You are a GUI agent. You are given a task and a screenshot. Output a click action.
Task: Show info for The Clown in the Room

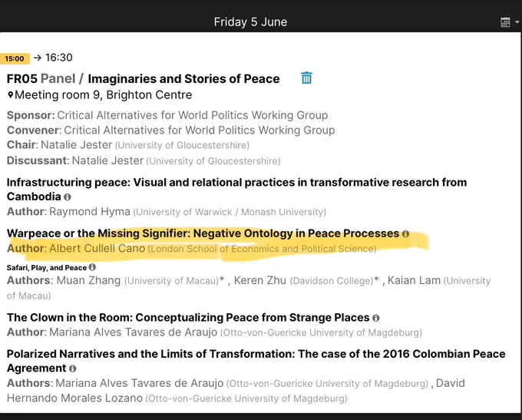click(376, 318)
